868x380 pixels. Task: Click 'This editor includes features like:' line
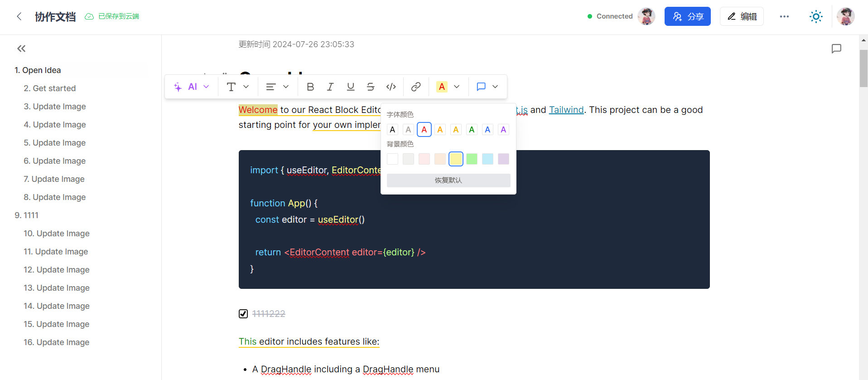coord(309,341)
